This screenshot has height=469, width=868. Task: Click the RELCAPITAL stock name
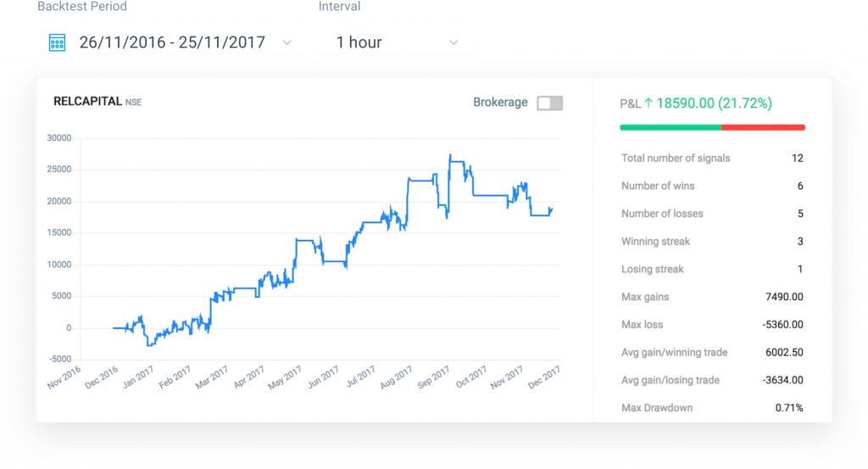pos(87,102)
